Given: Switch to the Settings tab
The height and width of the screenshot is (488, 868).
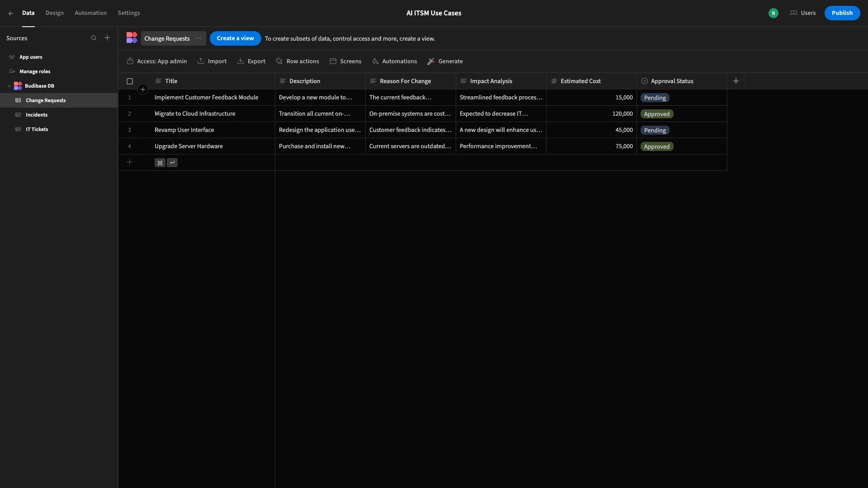Looking at the screenshot, I should (x=129, y=13).
